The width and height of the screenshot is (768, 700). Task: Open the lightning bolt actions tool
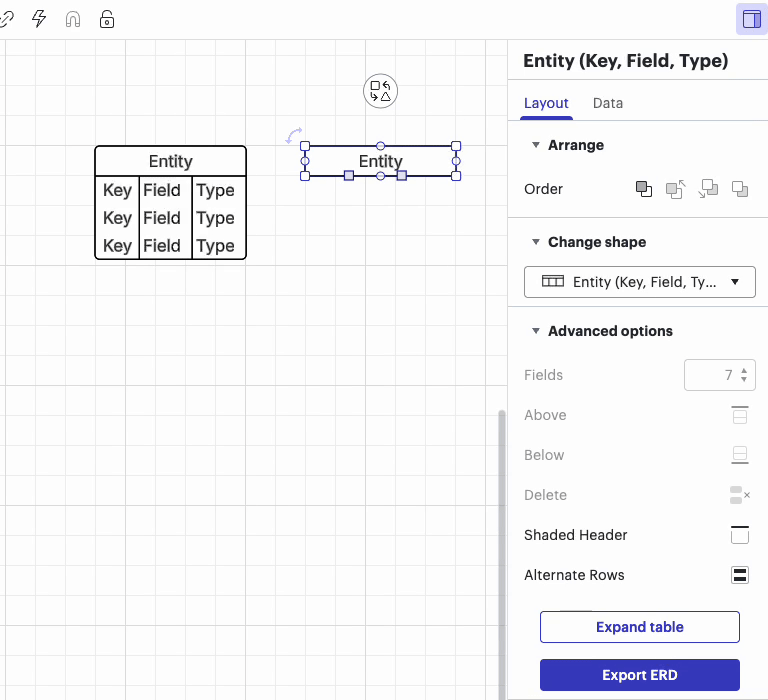39,19
